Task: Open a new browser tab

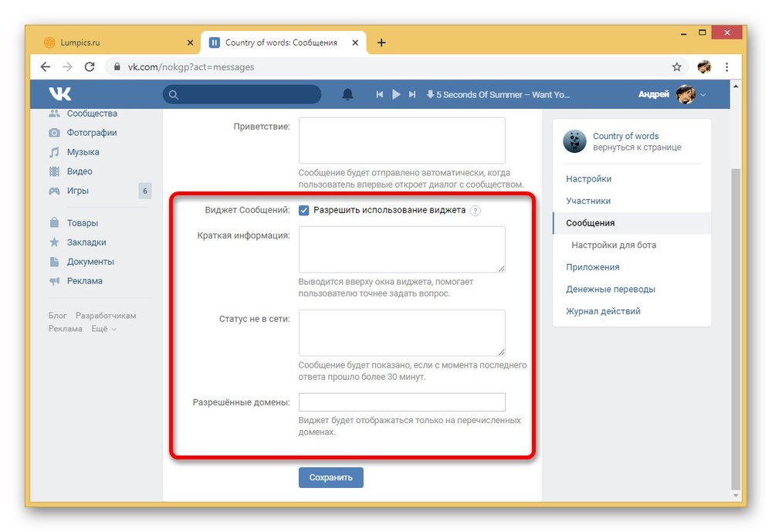Action: click(381, 42)
